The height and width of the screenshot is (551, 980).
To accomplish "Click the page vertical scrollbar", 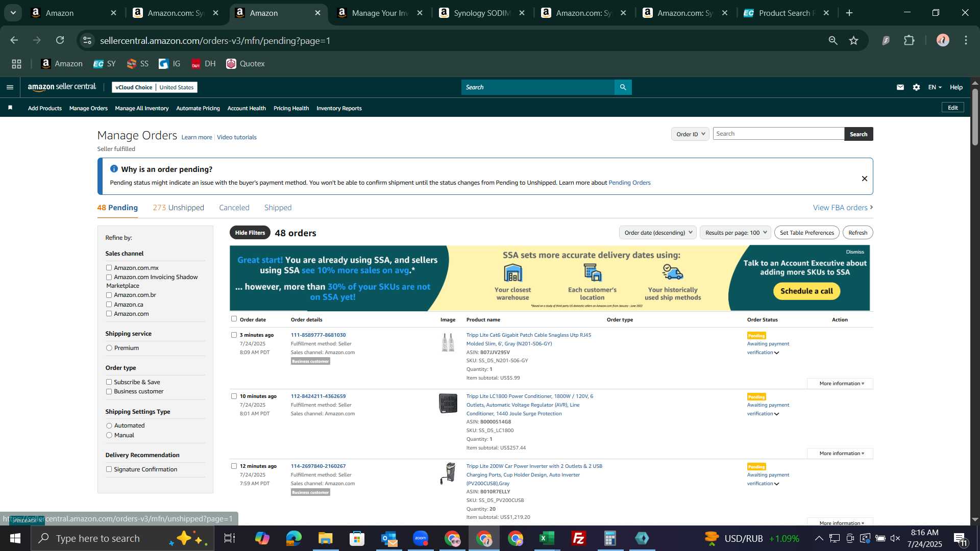I will point(975,117).
